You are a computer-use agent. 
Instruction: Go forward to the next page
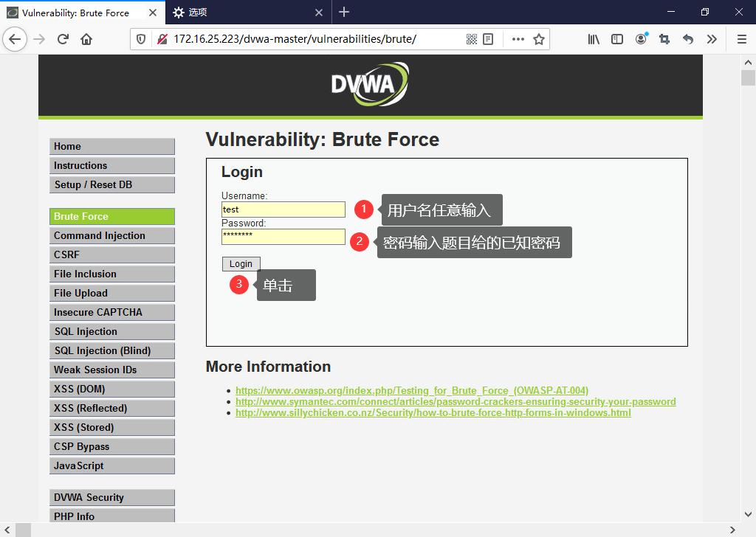[39, 39]
